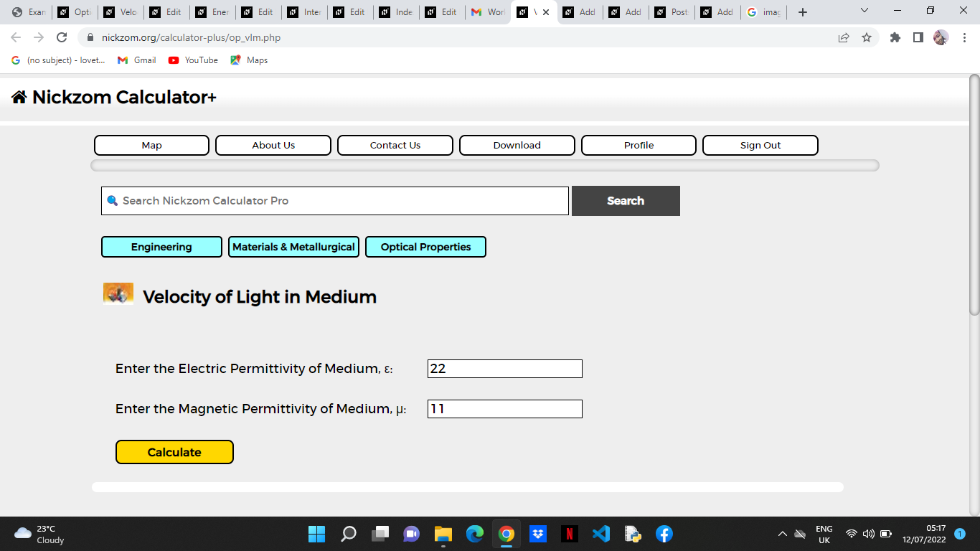Click the browser forward arrow

point(39,37)
